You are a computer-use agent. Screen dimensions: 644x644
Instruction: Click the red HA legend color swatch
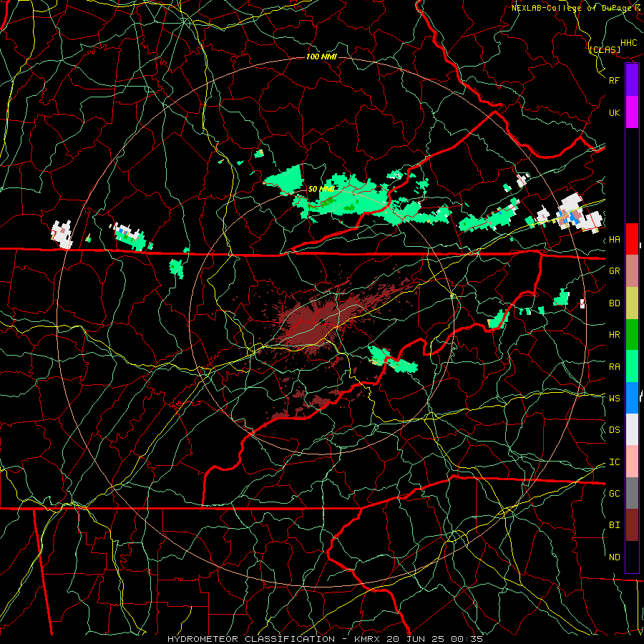(632, 239)
